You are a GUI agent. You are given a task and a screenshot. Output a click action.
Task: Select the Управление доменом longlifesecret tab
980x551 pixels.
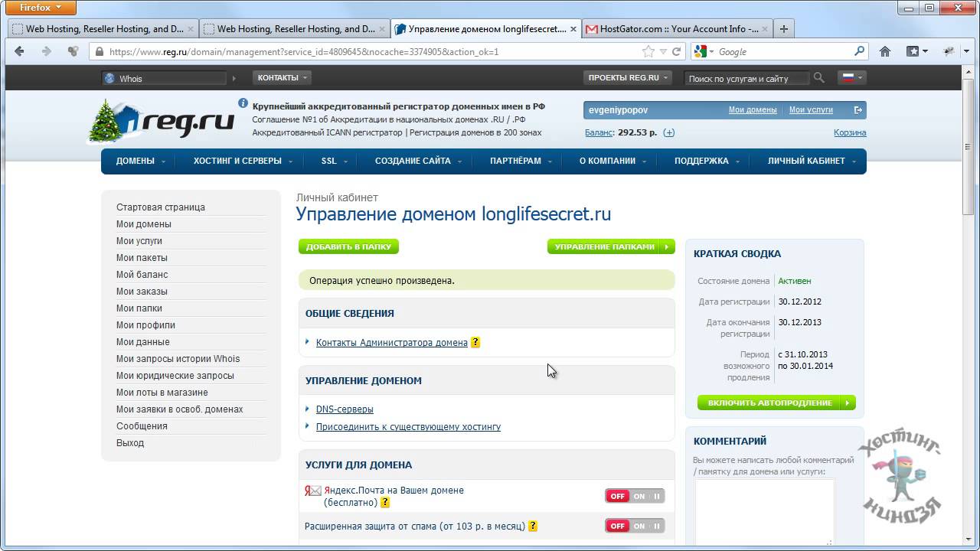point(485,29)
